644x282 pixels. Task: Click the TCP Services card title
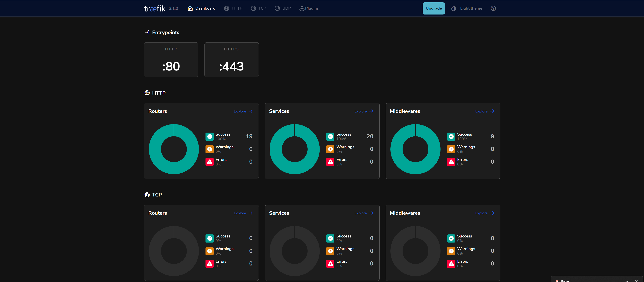click(x=279, y=213)
